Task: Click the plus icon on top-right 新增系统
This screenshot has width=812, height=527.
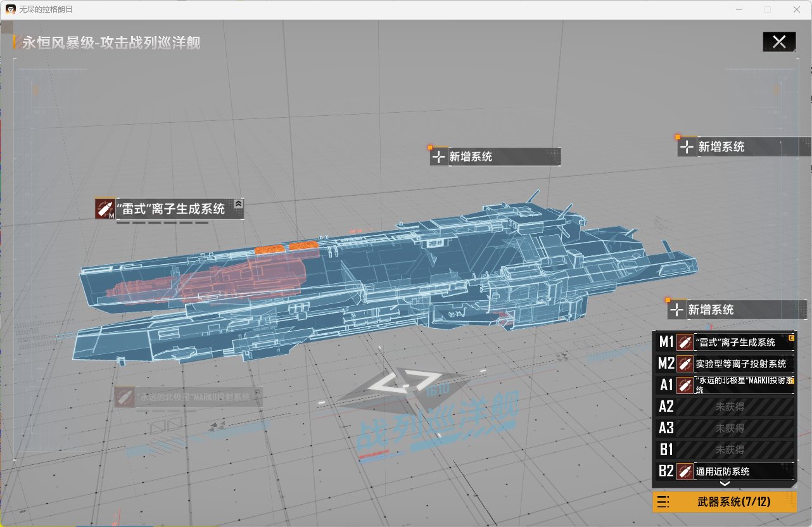Action: point(687,147)
